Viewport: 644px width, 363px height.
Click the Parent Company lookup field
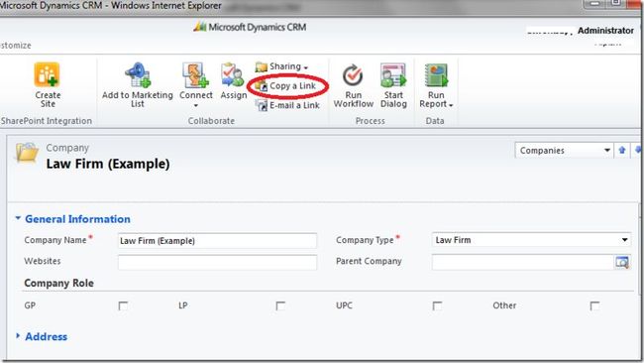tap(522, 262)
